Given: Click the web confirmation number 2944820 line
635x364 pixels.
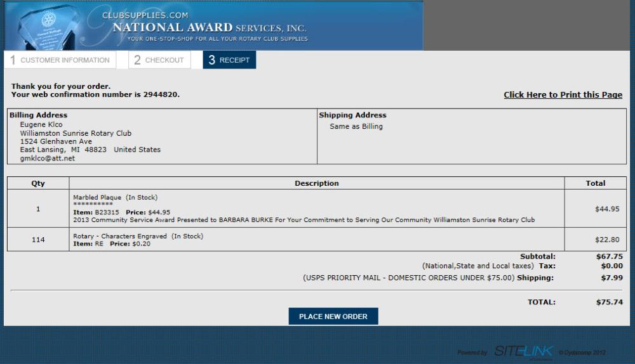Looking at the screenshot, I should click(x=95, y=94).
